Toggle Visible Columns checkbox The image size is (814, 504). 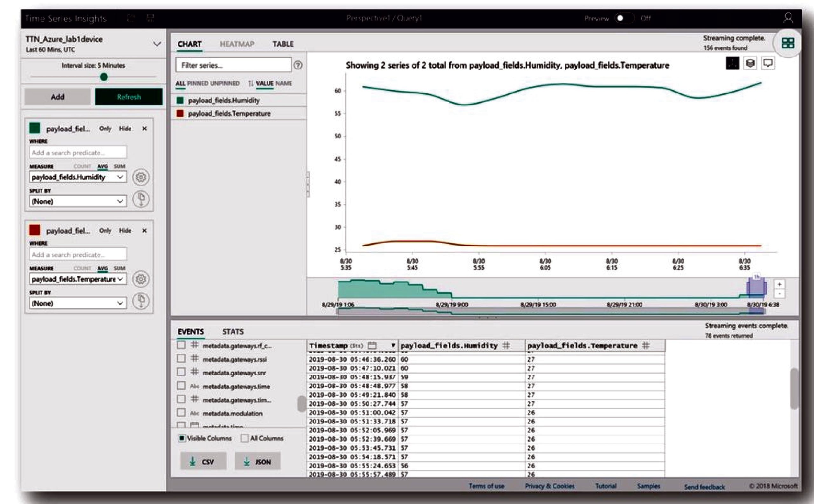[182, 438]
